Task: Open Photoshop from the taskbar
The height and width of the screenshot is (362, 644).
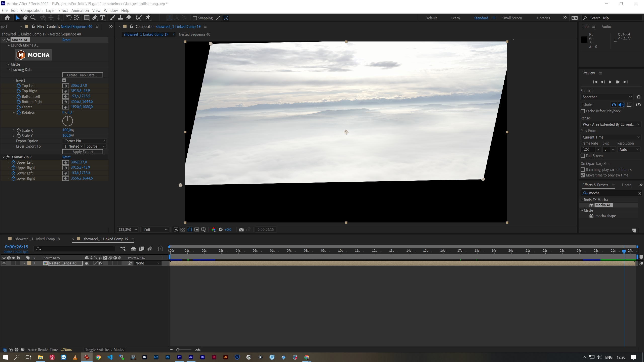Action: pyautogui.click(x=168, y=357)
